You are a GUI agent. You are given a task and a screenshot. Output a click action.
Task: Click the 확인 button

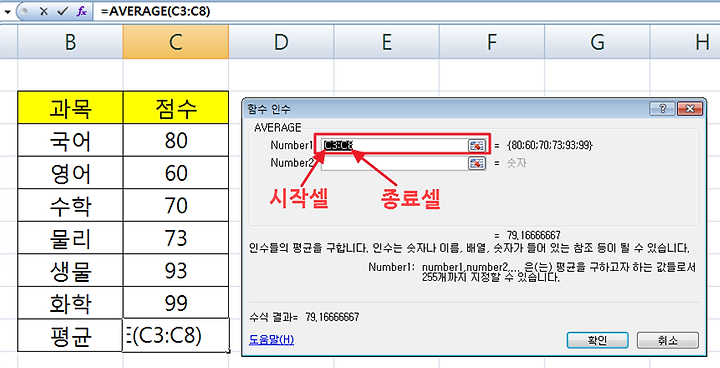coord(597,340)
